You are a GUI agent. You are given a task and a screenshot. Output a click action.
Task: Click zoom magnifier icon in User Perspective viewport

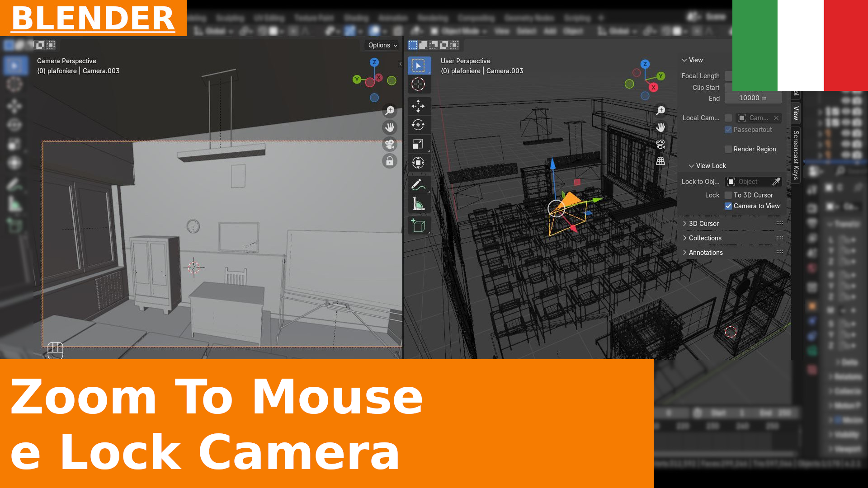[660, 111]
